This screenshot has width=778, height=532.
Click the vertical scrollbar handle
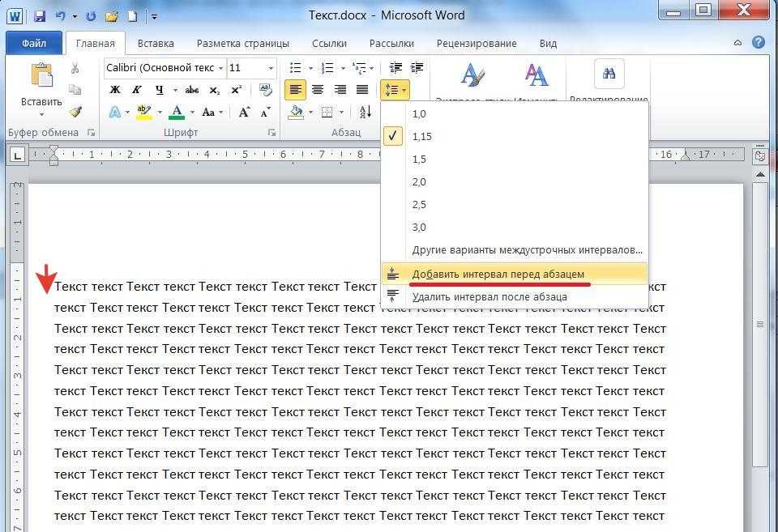(759, 325)
